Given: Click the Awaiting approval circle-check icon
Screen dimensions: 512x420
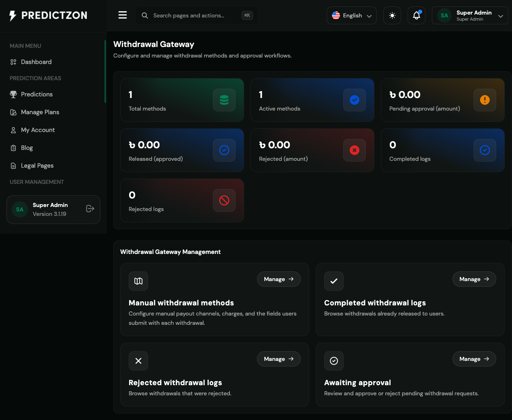Looking at the screenshot, I should (334, 361).
